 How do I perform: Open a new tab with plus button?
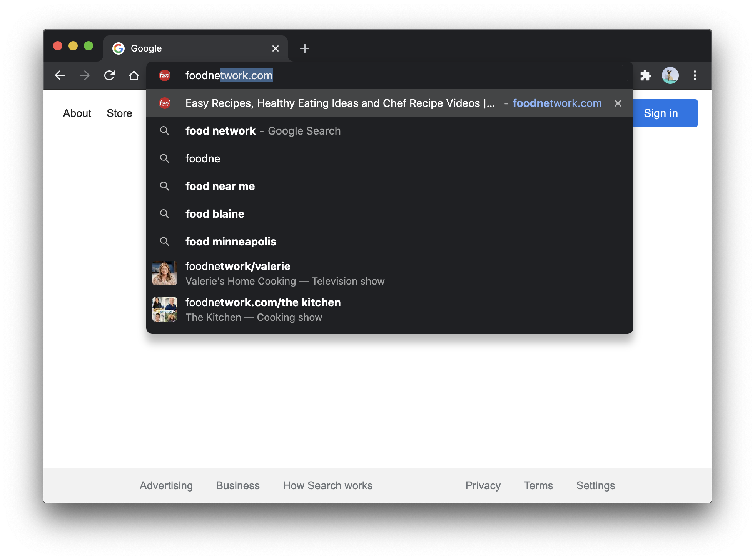(305, 48)
